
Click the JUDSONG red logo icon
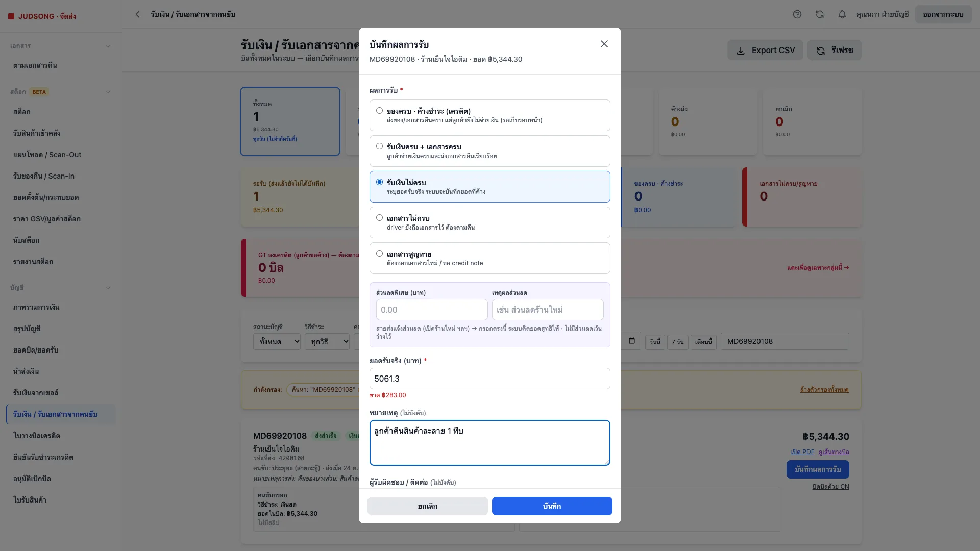[11, 16]
